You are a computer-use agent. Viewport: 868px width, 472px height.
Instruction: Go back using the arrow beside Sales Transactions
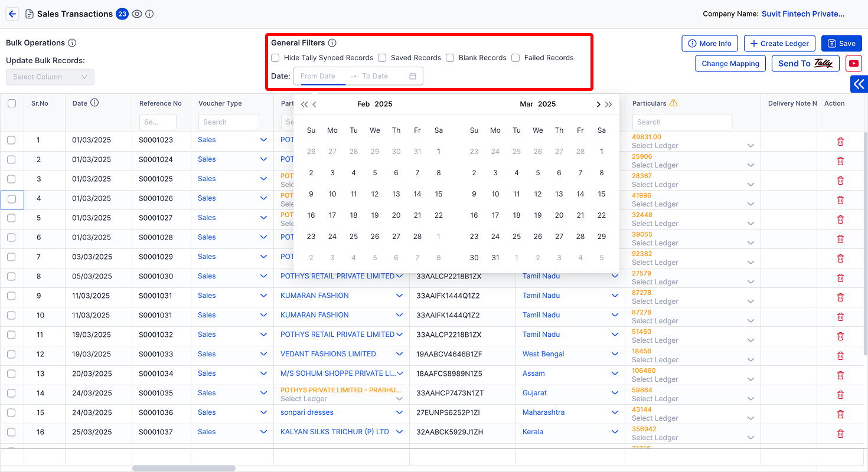(x=12, y=14)
